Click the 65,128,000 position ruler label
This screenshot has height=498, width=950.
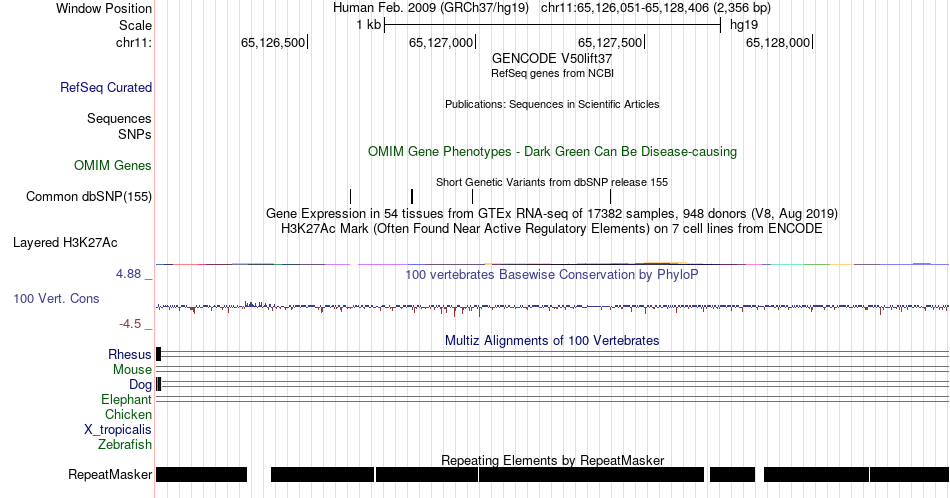point(778,42)
